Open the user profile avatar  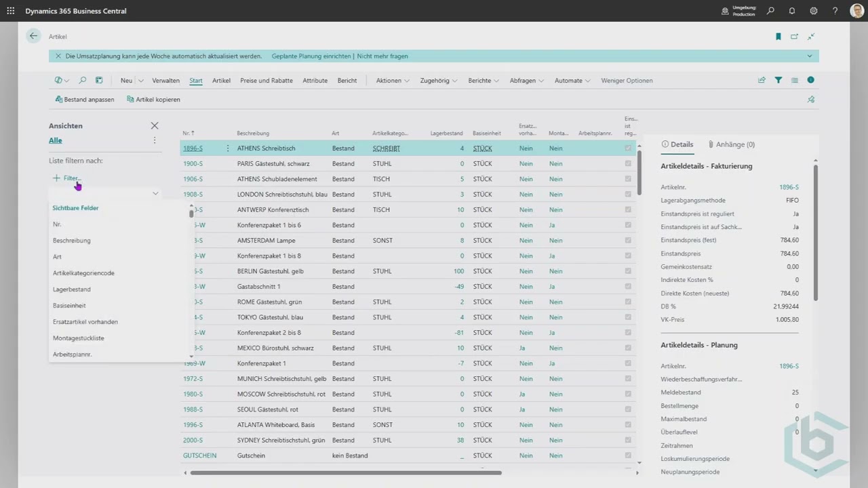pyautogui.click(x=856, y=11)
